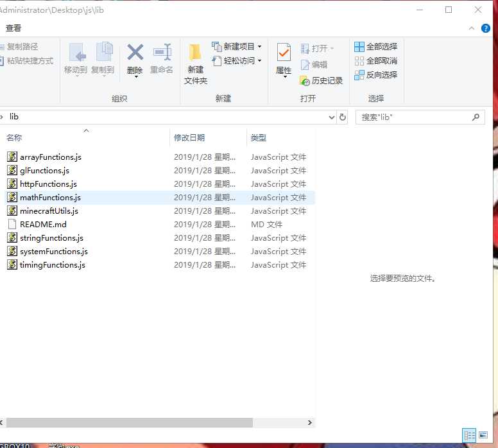Click the New folder (新建文件夹) icon

(194, 53)
